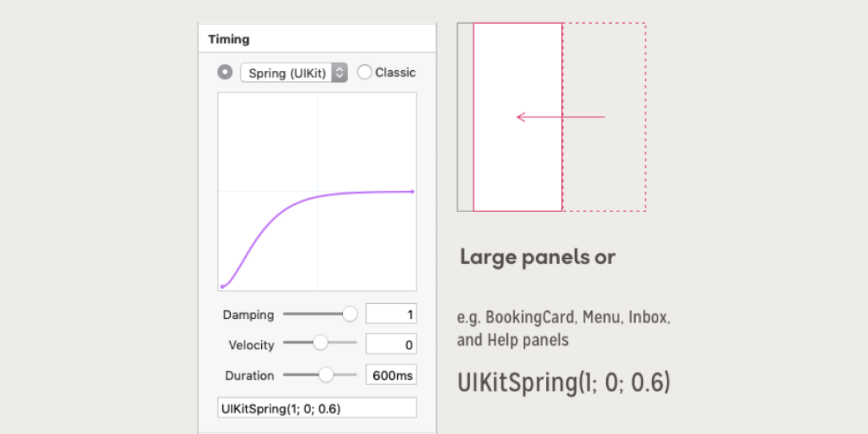Click the narrow gray strip beside pink panel
Screen dimensions: 868x434
click(465, 116)
